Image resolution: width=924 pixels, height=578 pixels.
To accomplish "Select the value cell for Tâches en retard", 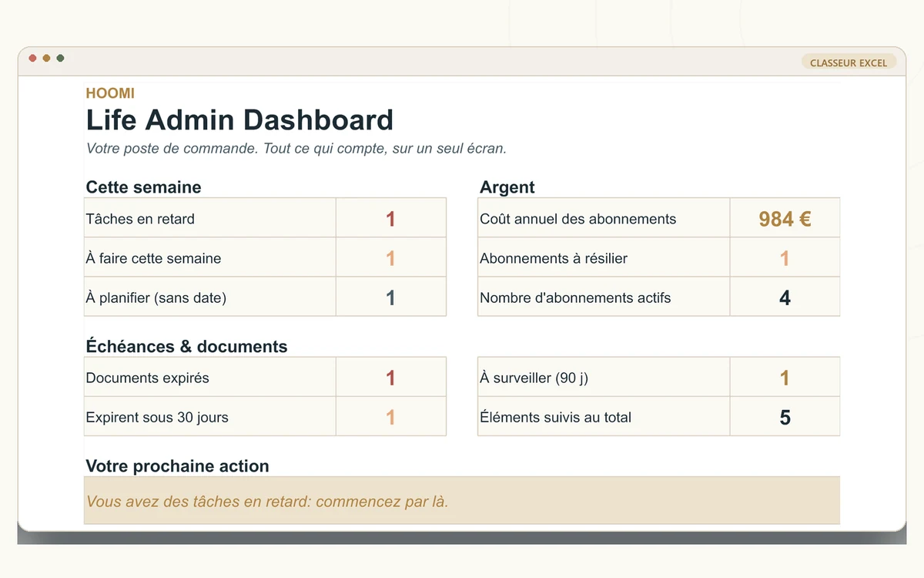I will (x=390, y=218).
